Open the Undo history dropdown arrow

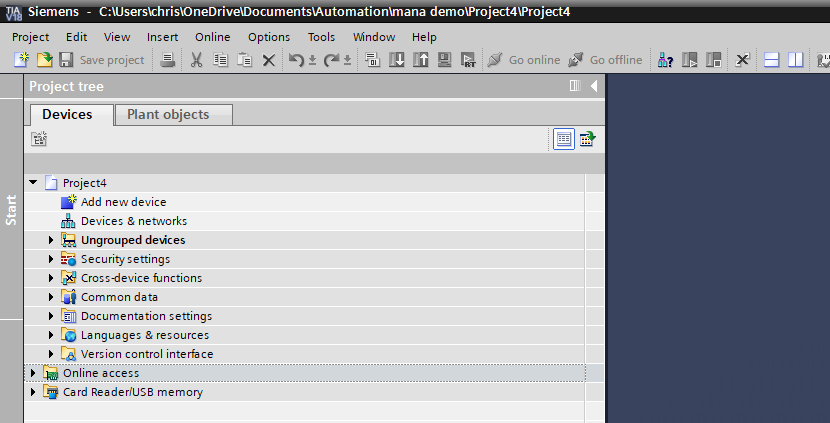pyautogui.click(x=312, y=60)
